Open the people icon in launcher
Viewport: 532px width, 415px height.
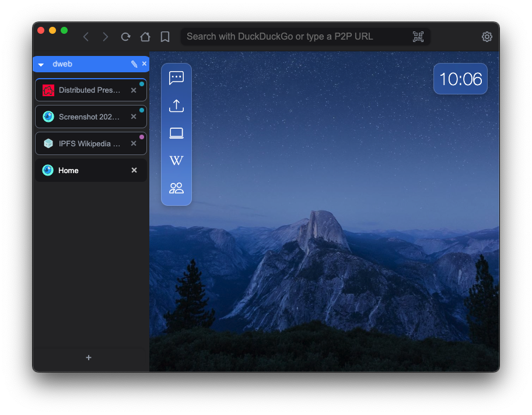[x=176, y=188]
